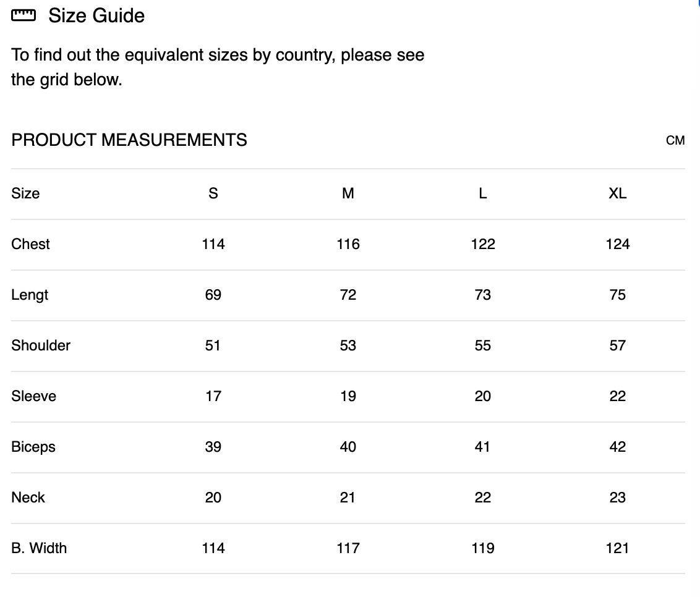Click the PRODUCT MEASUREMENTS heading

129,140
